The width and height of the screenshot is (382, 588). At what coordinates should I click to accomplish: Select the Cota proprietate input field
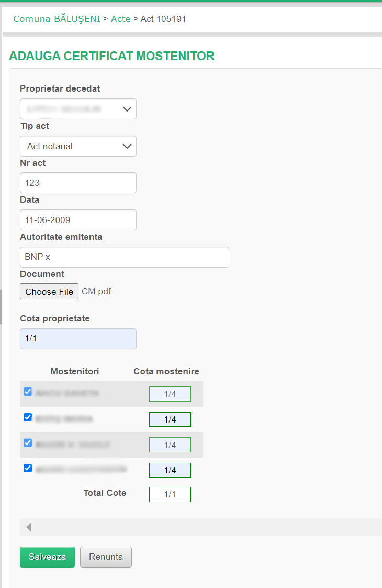(x=78, y=339)
